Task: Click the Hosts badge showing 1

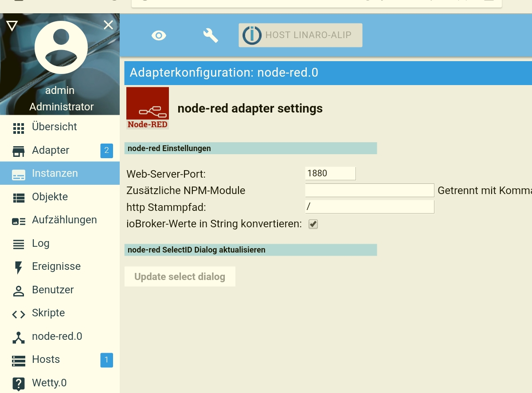Action: tap(106, 360)
